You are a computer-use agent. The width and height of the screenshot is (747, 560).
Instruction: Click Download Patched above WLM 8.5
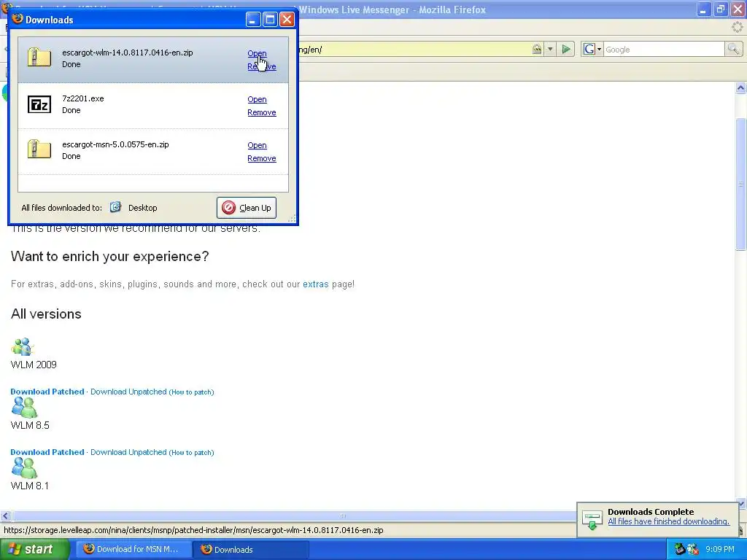tap(47, 392)
